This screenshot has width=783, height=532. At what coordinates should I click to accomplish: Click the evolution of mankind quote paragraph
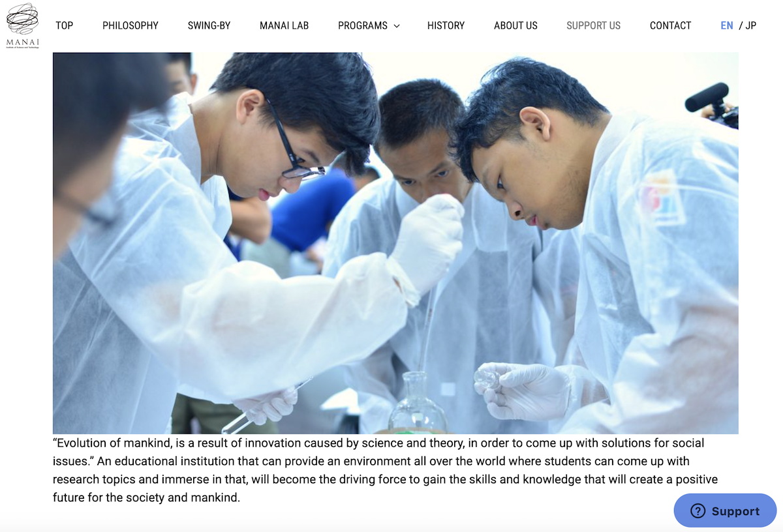click(385, 470)
